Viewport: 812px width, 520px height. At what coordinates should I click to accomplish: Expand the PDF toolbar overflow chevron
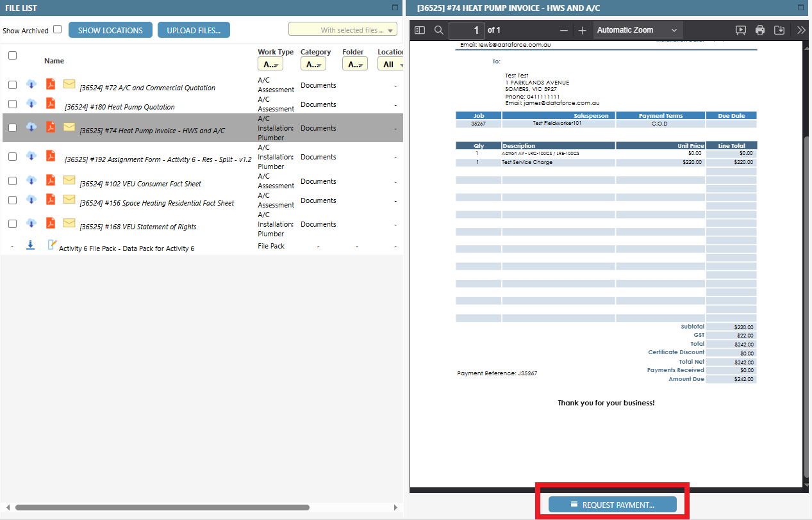(800, 29)
